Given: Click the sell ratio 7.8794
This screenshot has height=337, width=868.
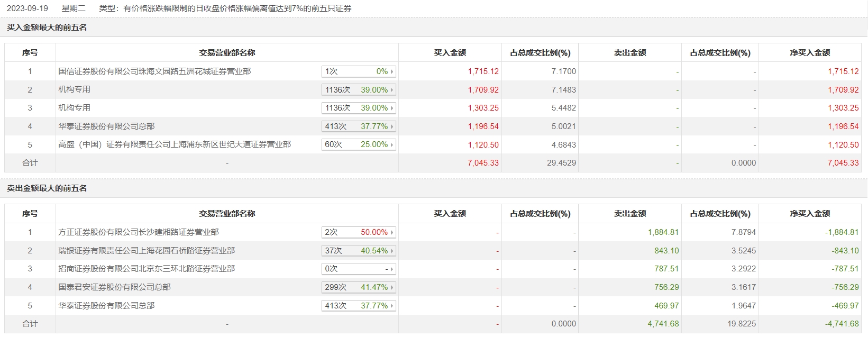Looking at the screenshot, I should (744, 232).
